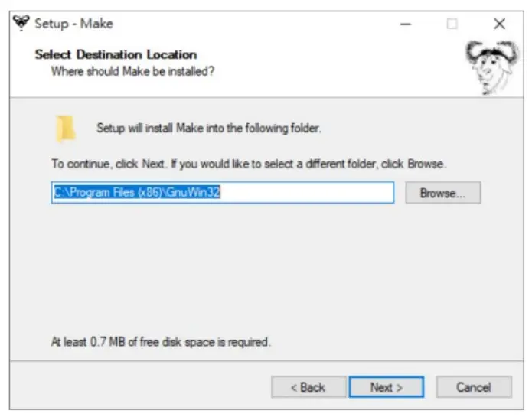Minimize the Setup - Make window
Image resolution: width=532 pixels, height=417 pixels.
pos(406,24)
